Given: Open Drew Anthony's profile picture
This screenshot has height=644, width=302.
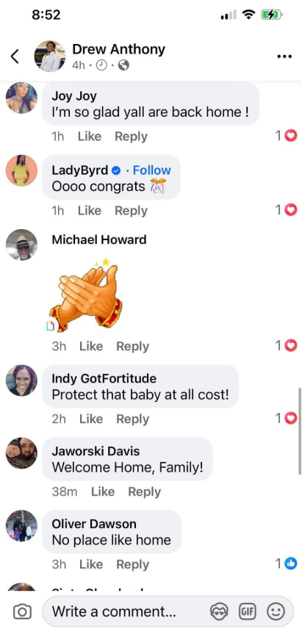Looking at the screenshot, I should click(50, 57).
